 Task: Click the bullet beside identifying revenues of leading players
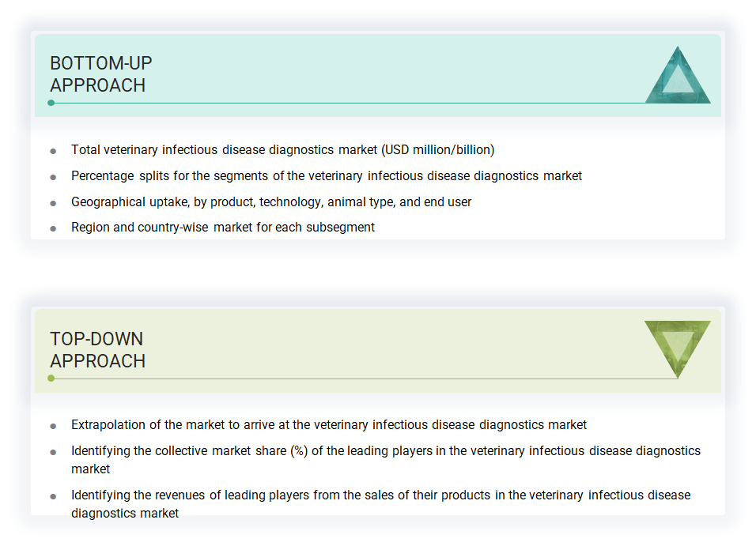53,495
